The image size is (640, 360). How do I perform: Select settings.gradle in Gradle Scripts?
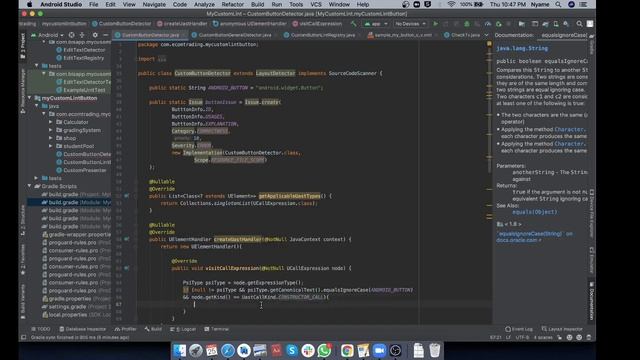[x=67, y=307]
